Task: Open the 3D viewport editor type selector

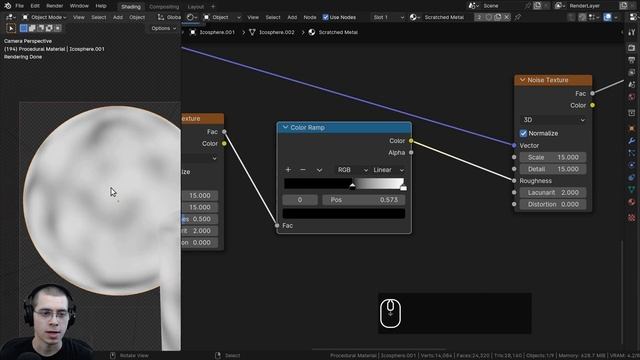Action: 10,17
